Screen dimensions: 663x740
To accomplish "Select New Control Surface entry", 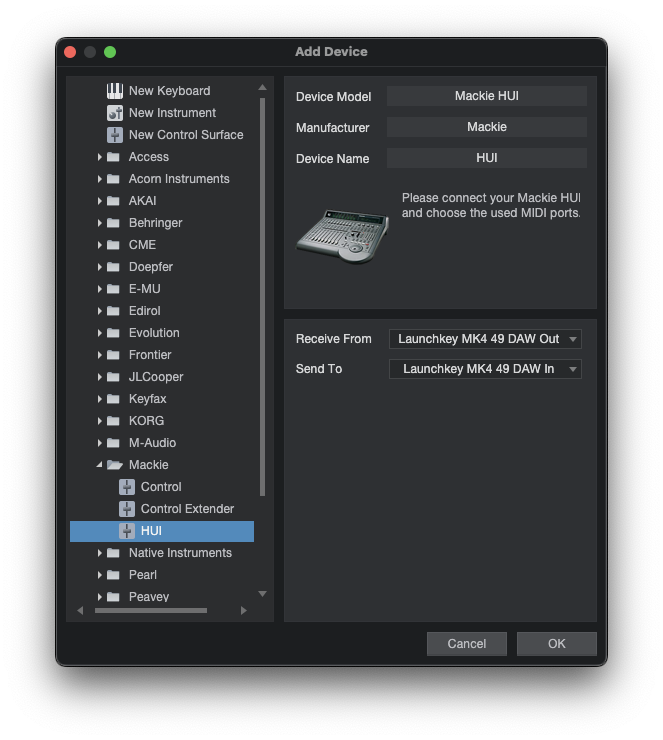I will pos(186,135).
